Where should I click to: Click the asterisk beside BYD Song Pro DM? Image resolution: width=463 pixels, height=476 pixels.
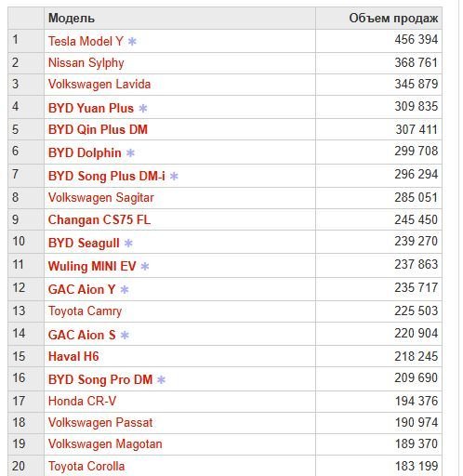(x=161, y=379)
